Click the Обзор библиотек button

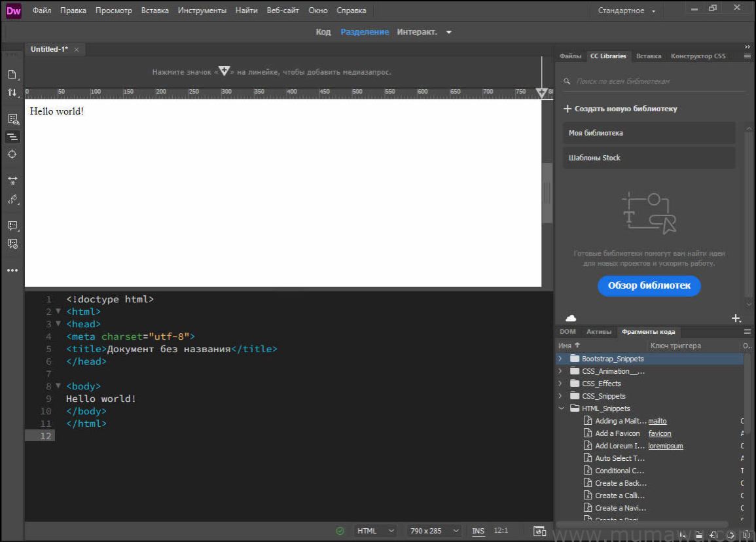[649, 286]
